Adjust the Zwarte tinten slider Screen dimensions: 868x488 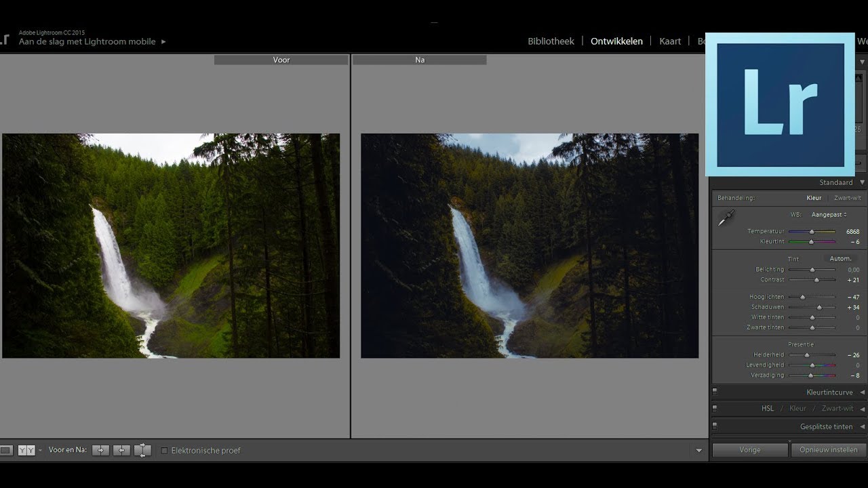click(x=812, y=327)
